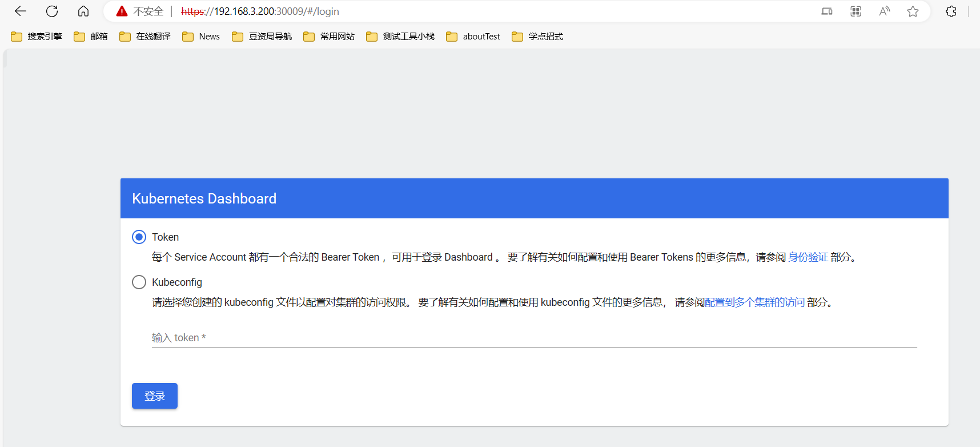Open the 豆资局导航 bookmark folder

262,37
